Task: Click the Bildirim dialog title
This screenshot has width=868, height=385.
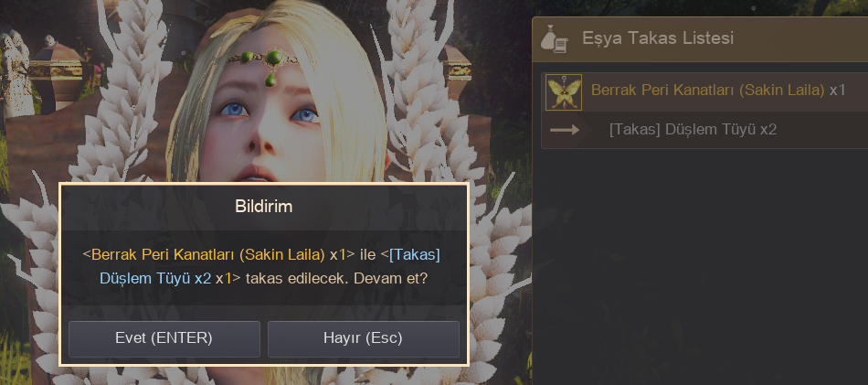Action: click(263, 207)
